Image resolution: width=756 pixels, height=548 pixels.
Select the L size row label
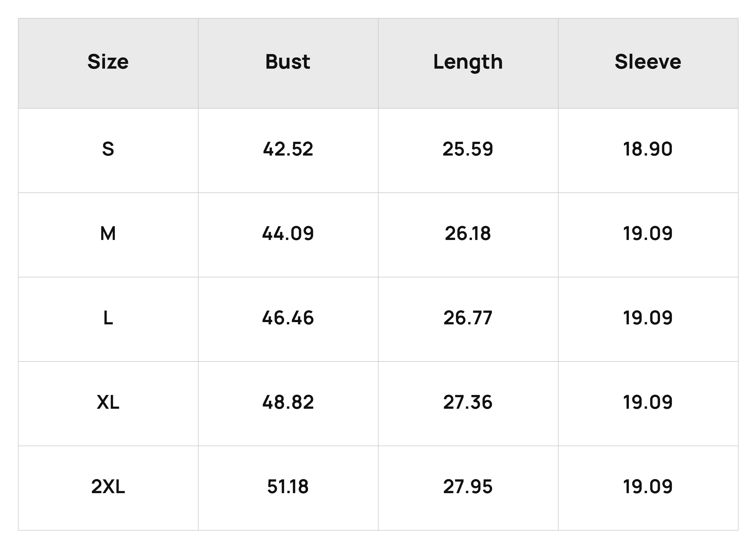(x=108, y=318)
